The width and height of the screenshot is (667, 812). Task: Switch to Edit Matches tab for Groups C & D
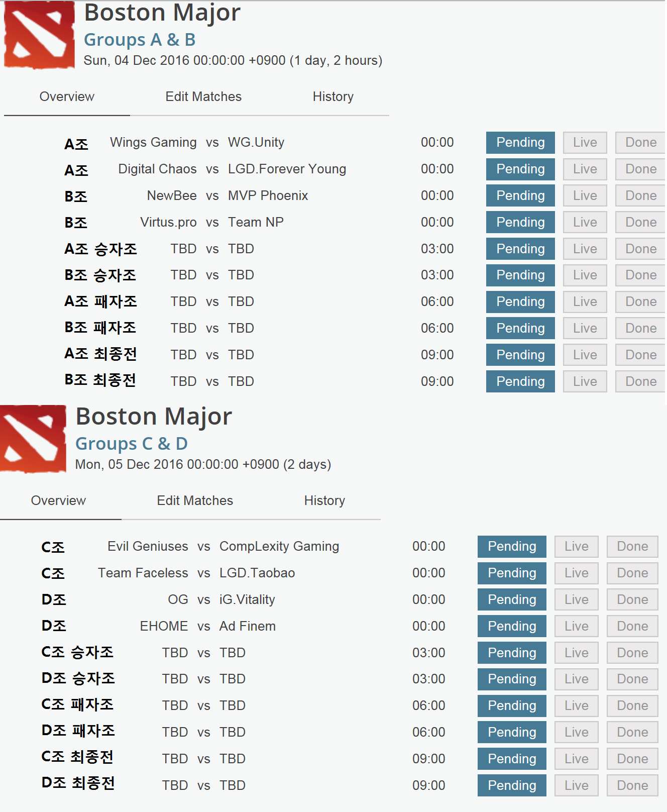pos(195,500)
